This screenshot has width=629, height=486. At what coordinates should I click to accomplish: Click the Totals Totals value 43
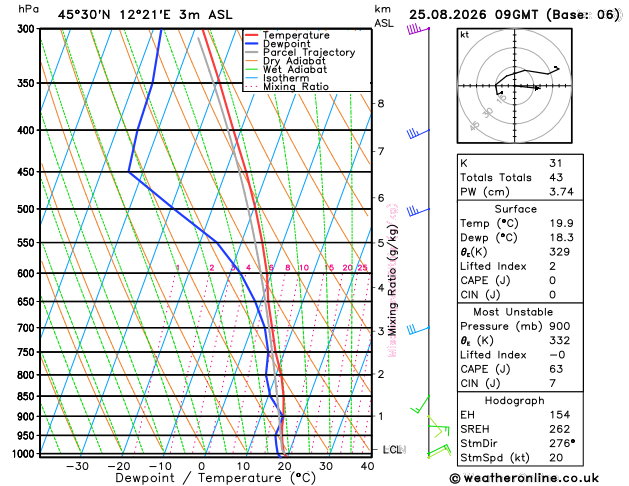pos(556,177)
